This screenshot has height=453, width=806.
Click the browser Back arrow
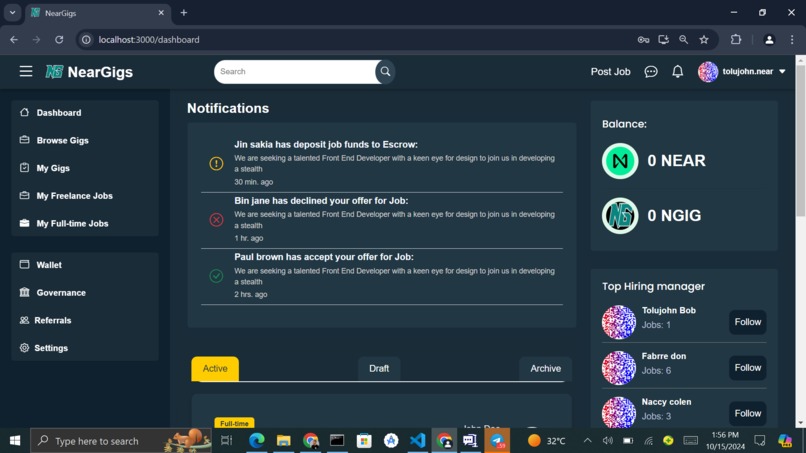pos(14,40)
